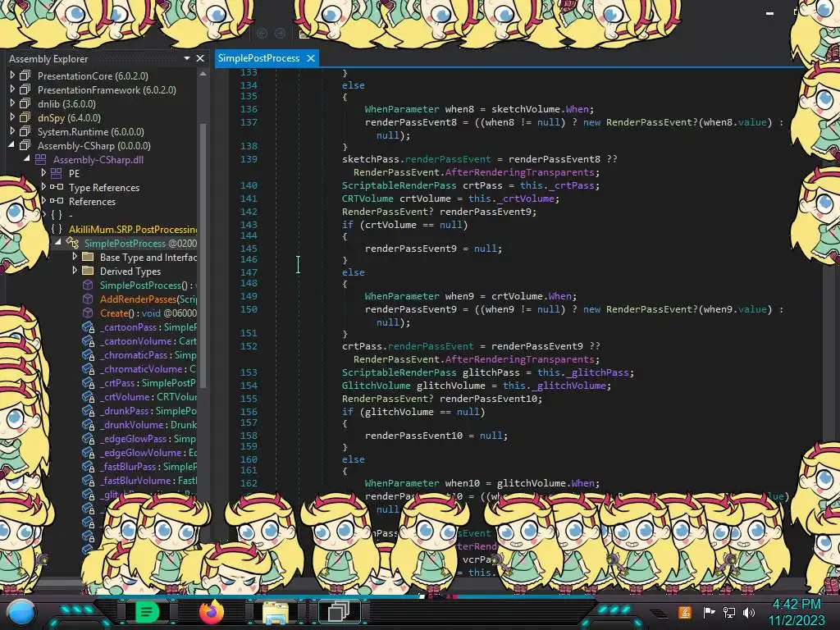This screenshot has height=630, width=840.
Task: Click the _crtPass field icon
Action: [88, 382]
